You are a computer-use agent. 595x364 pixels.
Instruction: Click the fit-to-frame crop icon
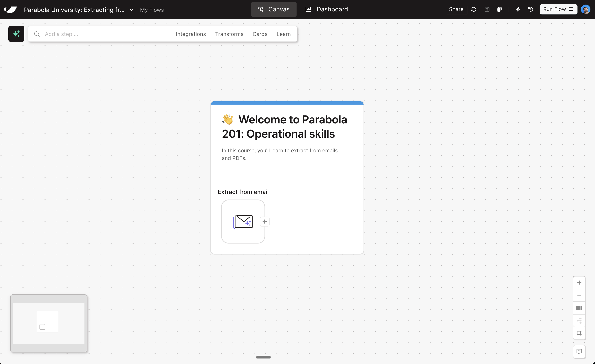[579, 333]
